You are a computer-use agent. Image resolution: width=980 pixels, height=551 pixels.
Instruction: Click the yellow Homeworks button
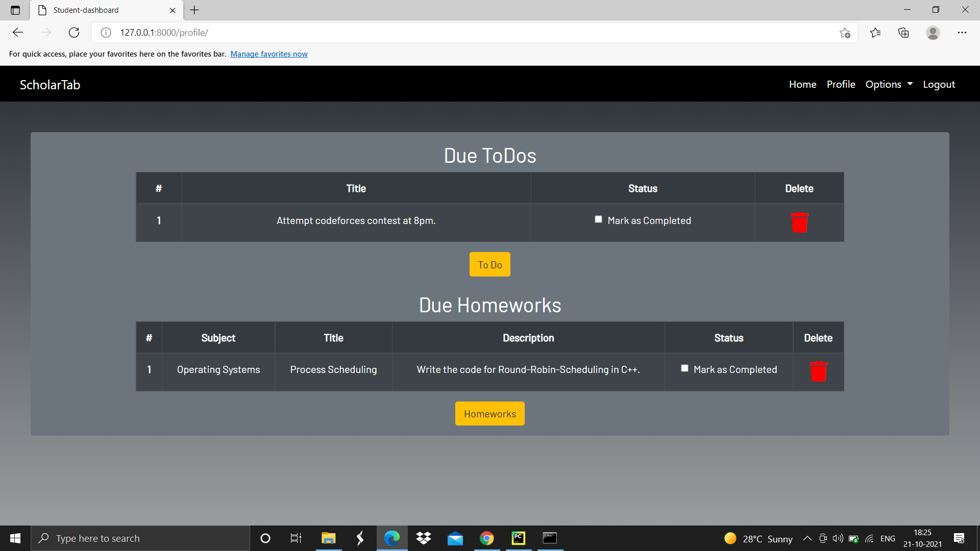[x=489, y=414]
